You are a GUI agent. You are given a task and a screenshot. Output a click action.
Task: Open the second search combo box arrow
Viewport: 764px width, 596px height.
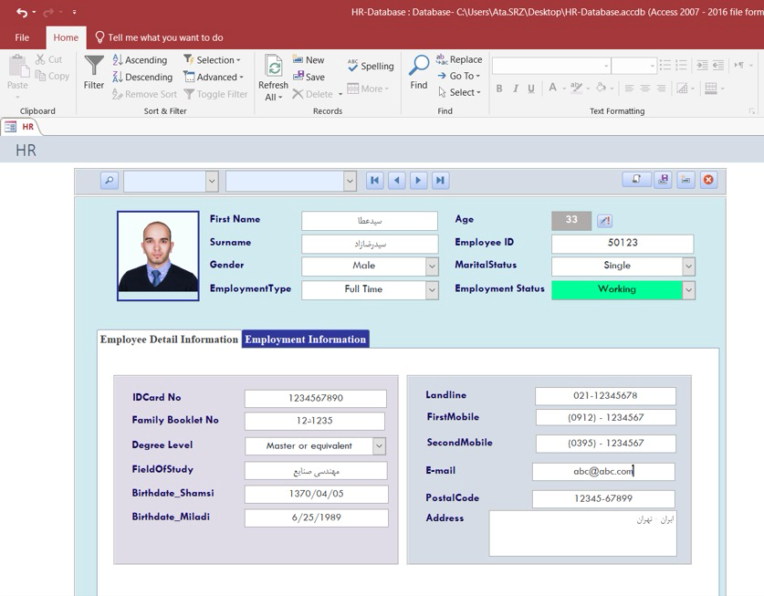click(x=349, y=181)
